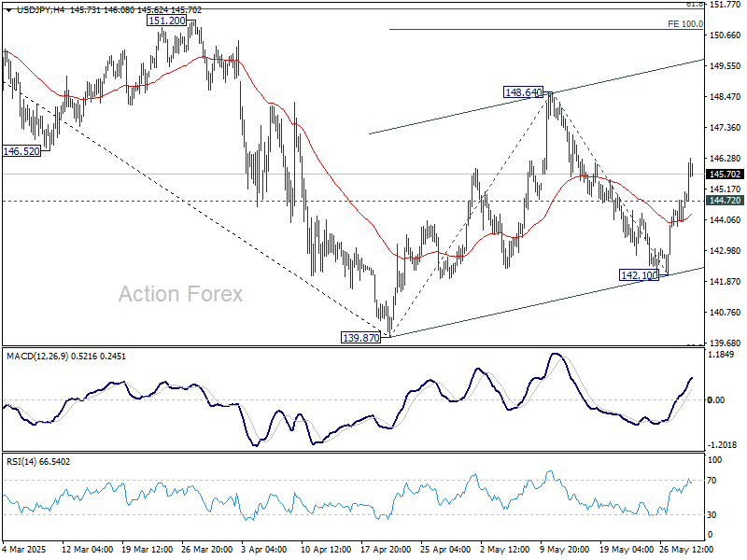Click the 25 Apr 04:00 time label
This screenshot has height=560, width=747.
click(445, 550)
